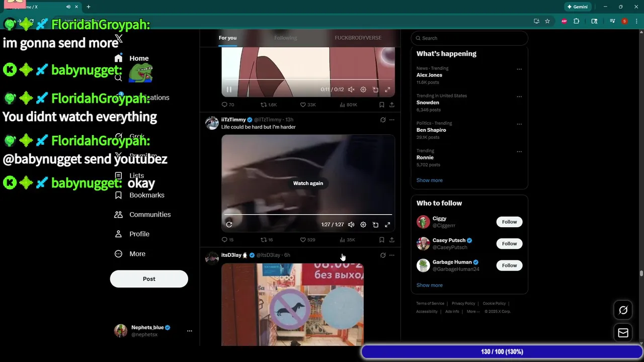Pause the top playing video
Image resolution: width=644 pixels, height=362 pixels.
(x=229, y=89)
